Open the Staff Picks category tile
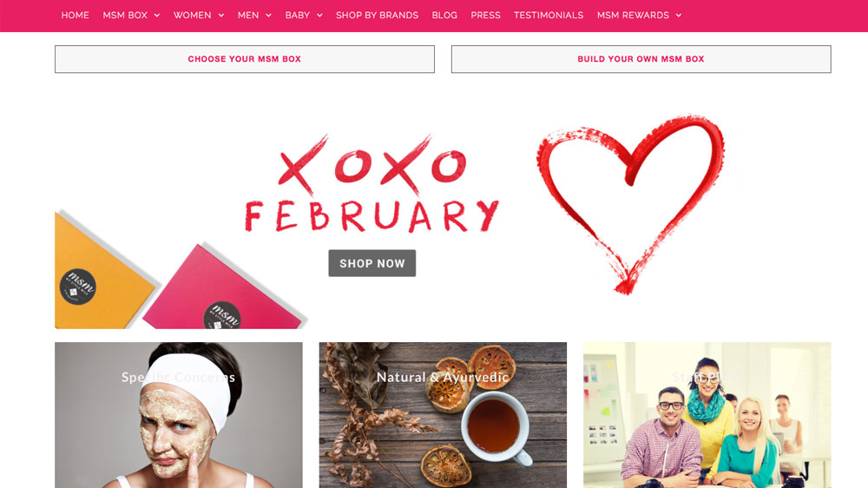The image size is (868, 488). click(x=707, y=415)
